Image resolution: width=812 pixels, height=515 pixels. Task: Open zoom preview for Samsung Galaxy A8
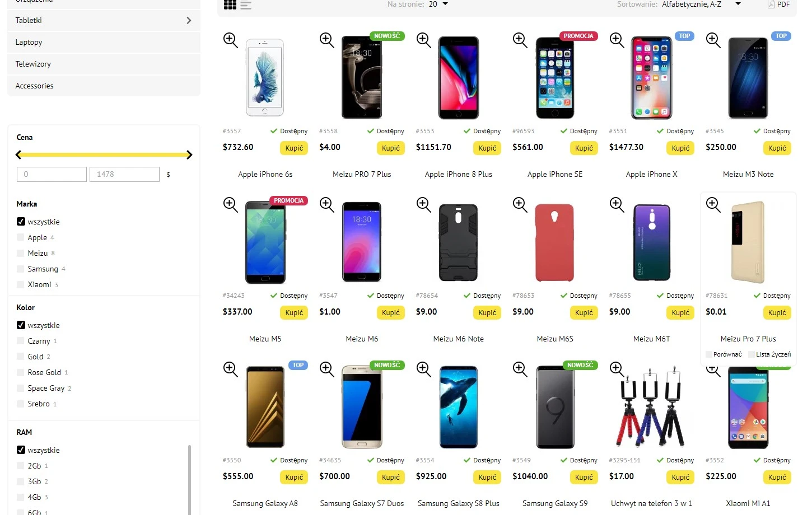pyautogui.click(x=231, y=369)
